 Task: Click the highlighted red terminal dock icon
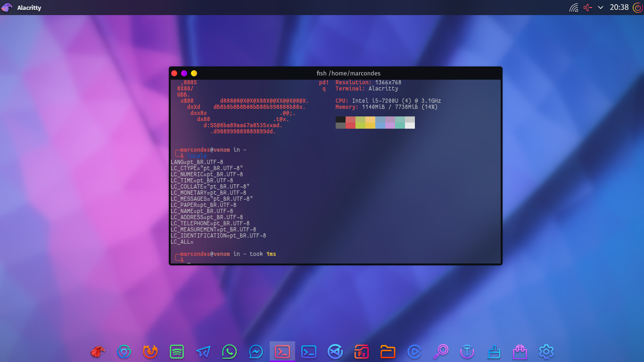282,351
